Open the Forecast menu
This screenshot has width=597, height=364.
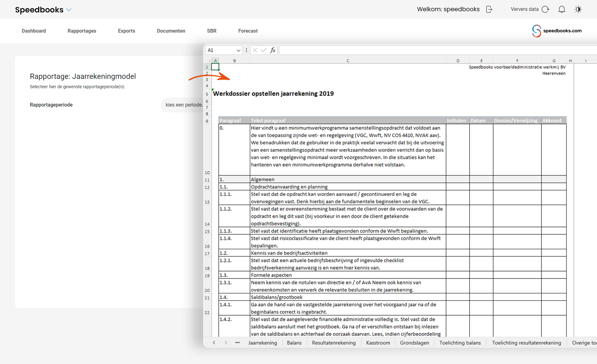[248, 31]
